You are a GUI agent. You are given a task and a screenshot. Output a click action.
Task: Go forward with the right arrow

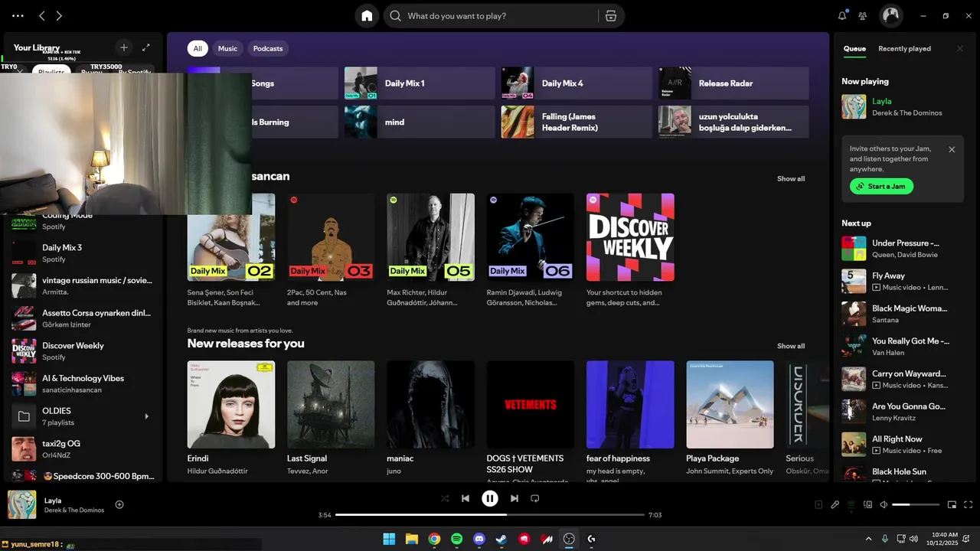[59, 15]
